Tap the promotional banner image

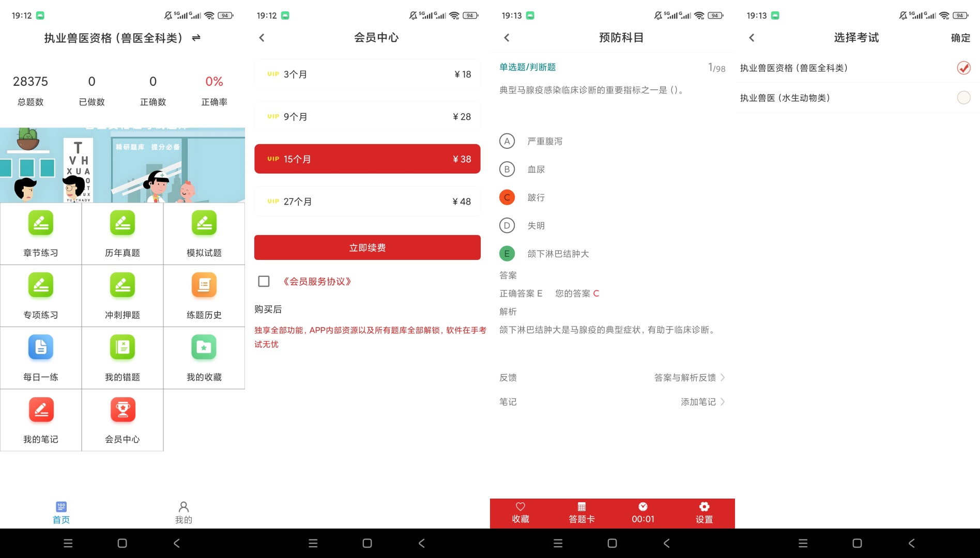(122, 165)
